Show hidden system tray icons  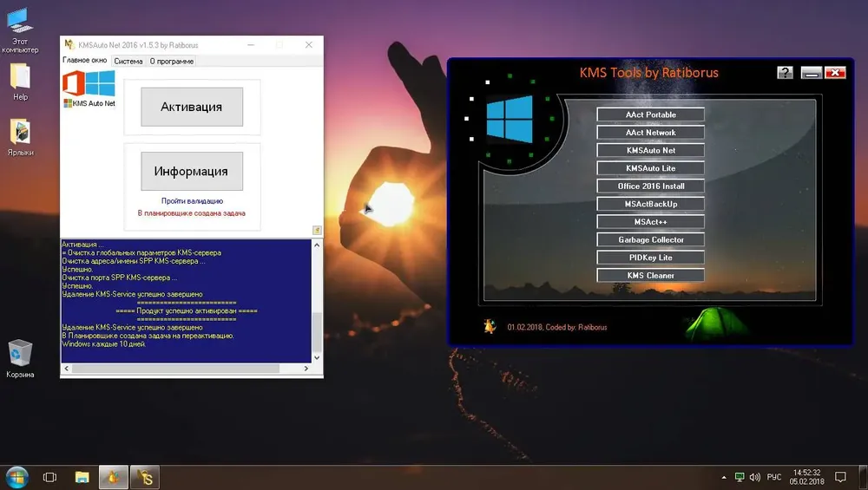point(724,477)
